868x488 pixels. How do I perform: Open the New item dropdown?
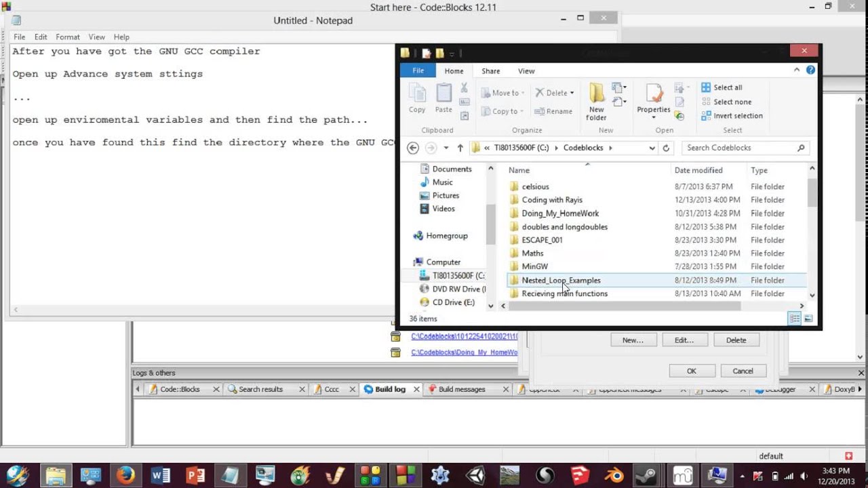point(617,87)
